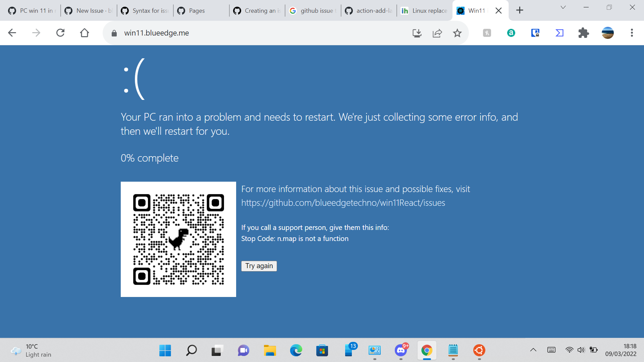Open Discord from the taskbar
The image size is (644, 362).
tap(401, 351)
